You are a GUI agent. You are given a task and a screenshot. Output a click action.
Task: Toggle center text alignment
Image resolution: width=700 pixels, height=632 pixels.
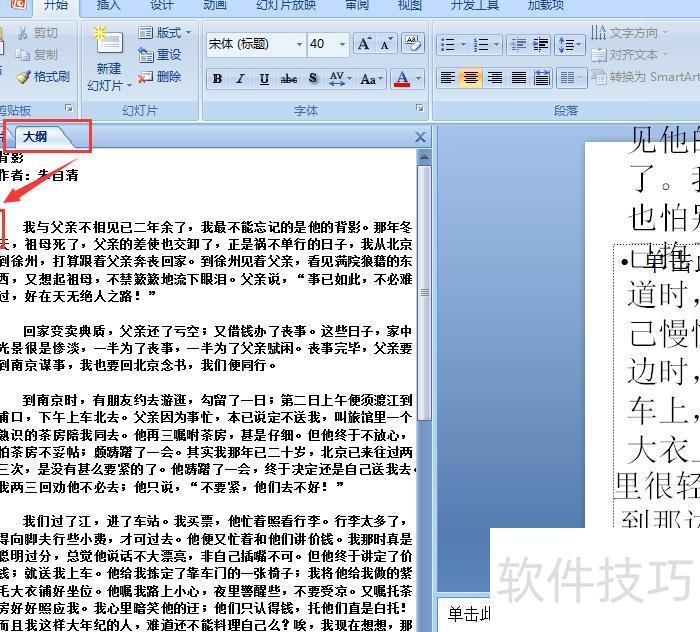coord(471,78)
